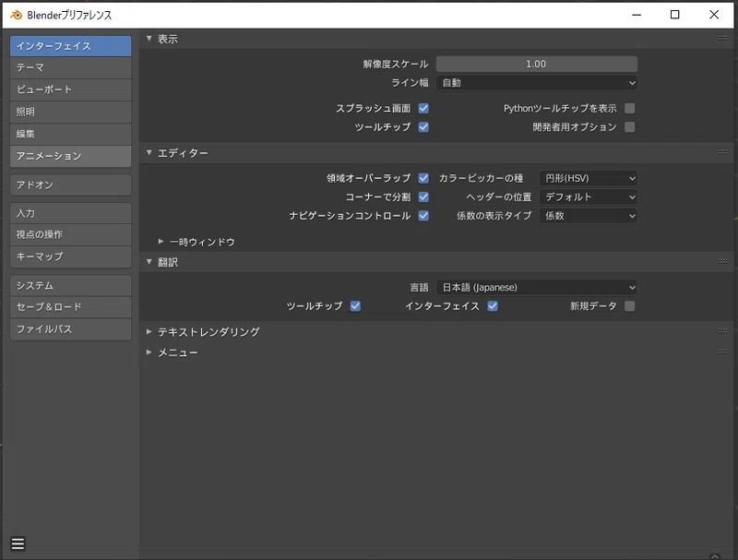
Task: Open the 入力 tab
Action: 71,213
